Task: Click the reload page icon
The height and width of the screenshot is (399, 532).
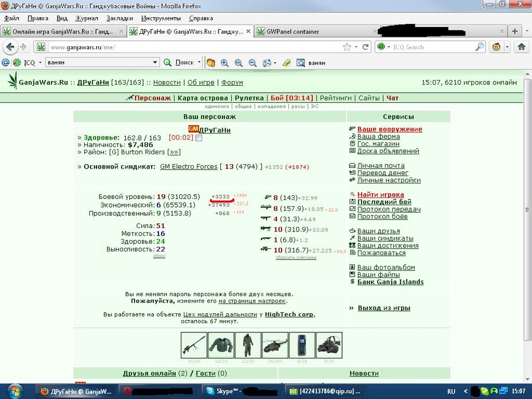Action: point(366,47)
